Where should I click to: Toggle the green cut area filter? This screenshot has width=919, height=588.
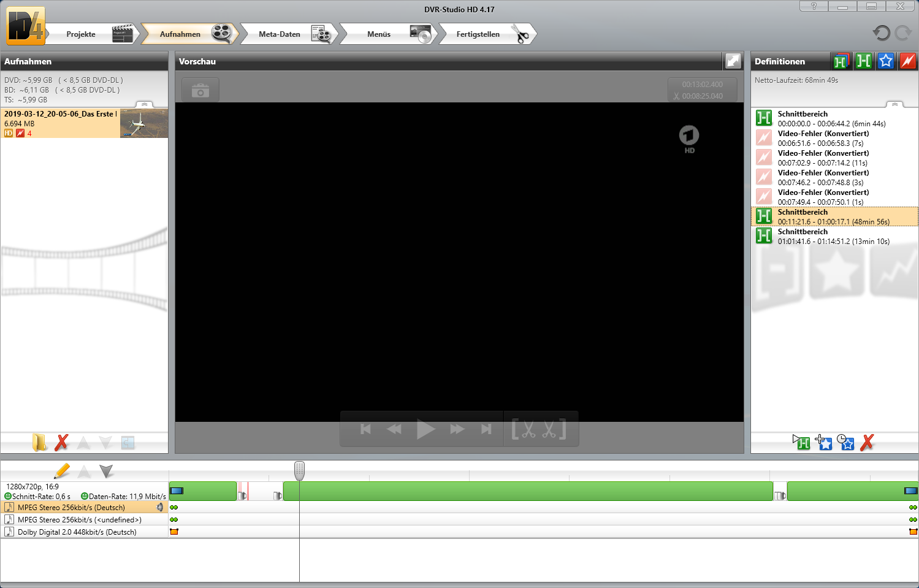point(863,61)
